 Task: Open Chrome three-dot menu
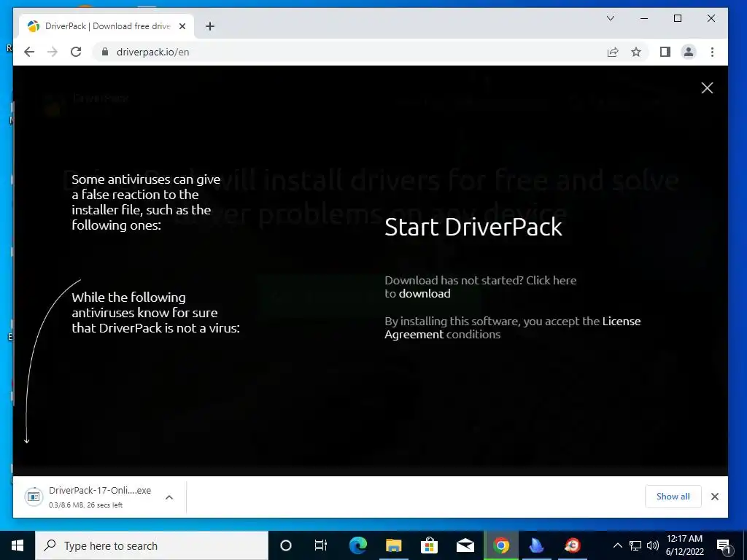712,52
